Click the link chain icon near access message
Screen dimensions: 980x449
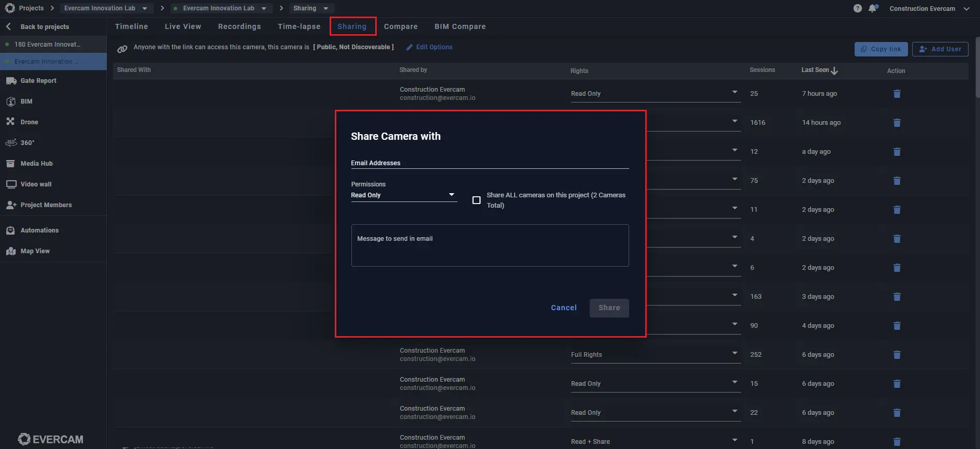[122, 49]
